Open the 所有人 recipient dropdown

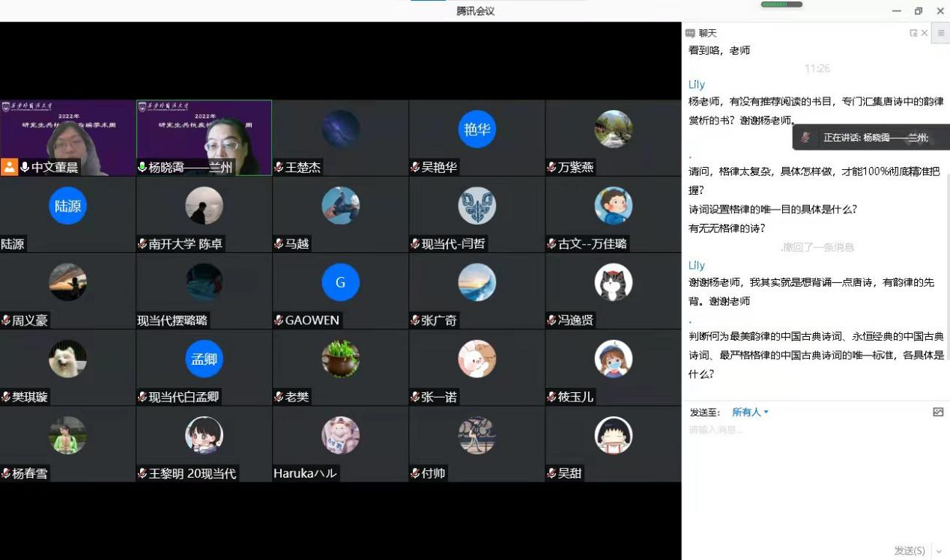[x=750, y=412]
